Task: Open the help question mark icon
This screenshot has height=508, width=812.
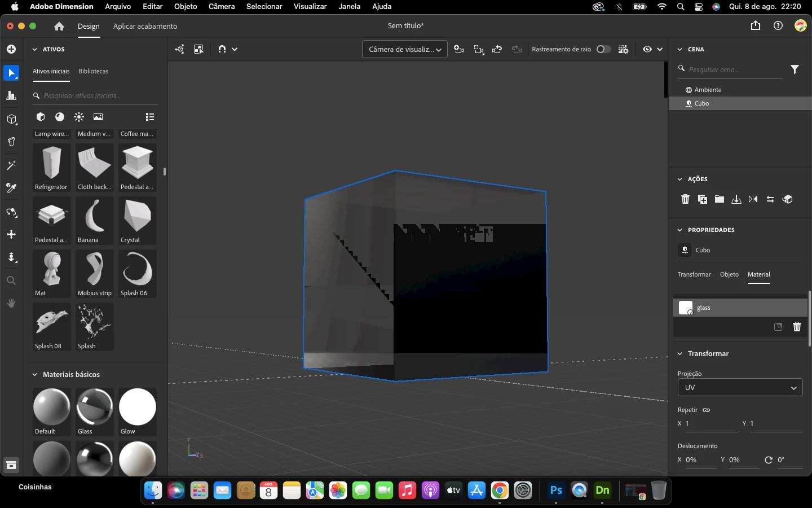Action: coord(778,25)
